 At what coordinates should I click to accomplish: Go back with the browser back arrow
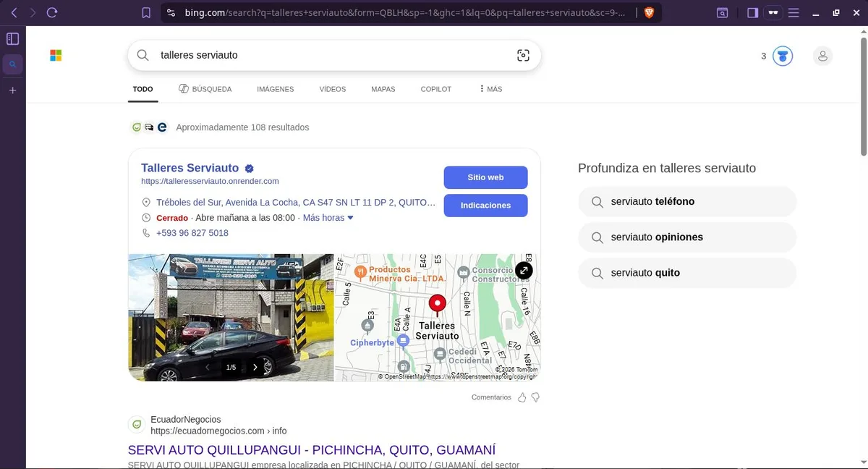pyautogui.click(x=14, y=12)
